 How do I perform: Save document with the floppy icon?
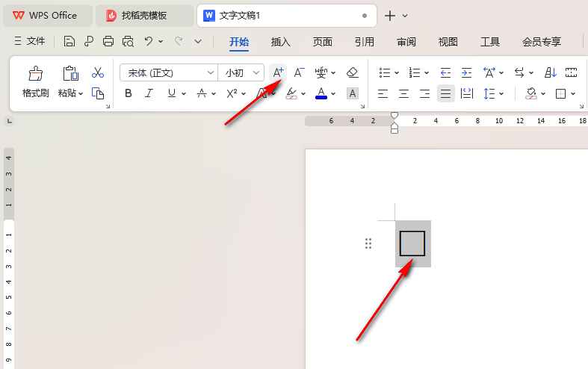pyautogui.click(x=69, y=41)
